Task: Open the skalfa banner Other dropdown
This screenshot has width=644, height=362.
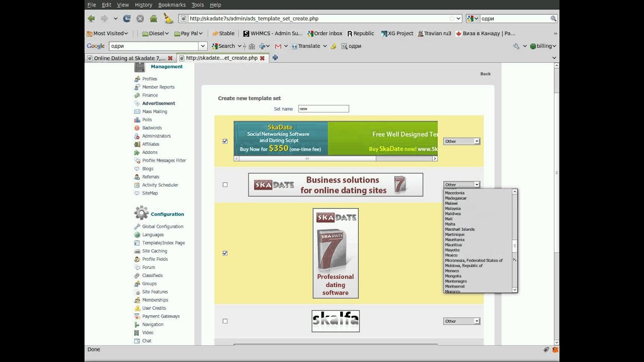Action: pos(461,321)
